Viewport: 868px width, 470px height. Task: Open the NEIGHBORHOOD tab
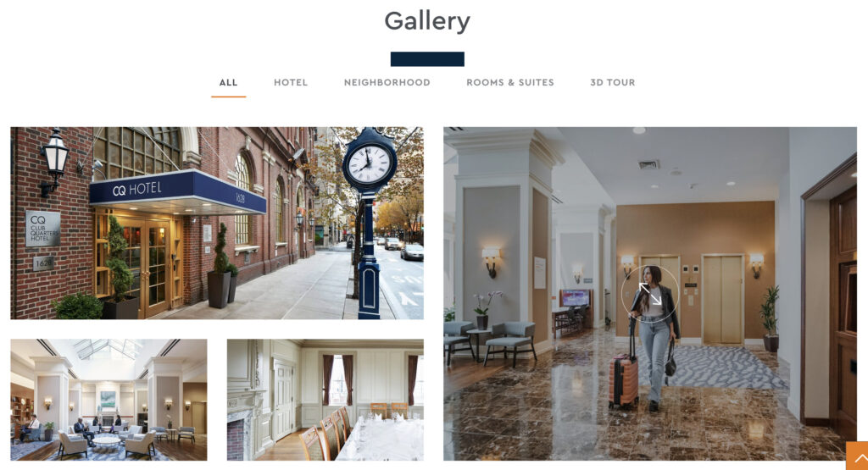click(x=387, y=82)
